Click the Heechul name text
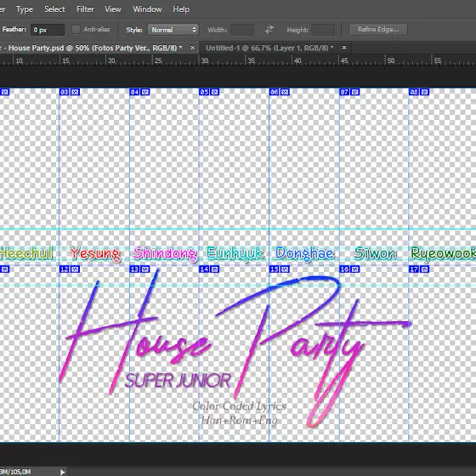 coord(26,253)
